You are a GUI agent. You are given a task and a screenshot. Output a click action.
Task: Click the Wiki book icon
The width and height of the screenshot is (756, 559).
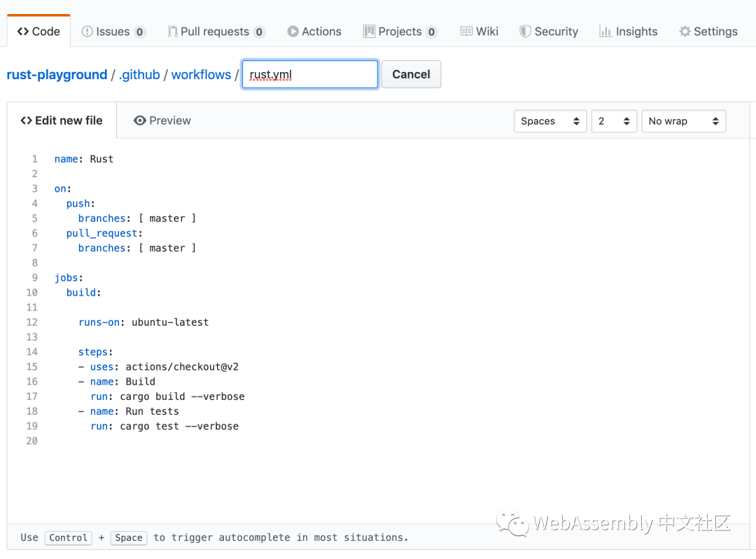pyautogui.click(x=466, y=32)
